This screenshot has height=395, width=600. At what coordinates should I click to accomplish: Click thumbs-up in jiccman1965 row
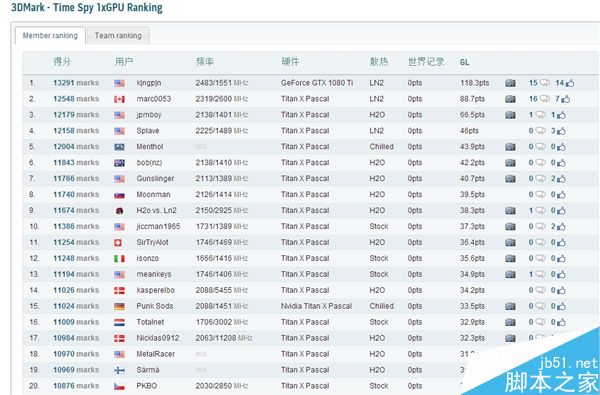point(561,227)
